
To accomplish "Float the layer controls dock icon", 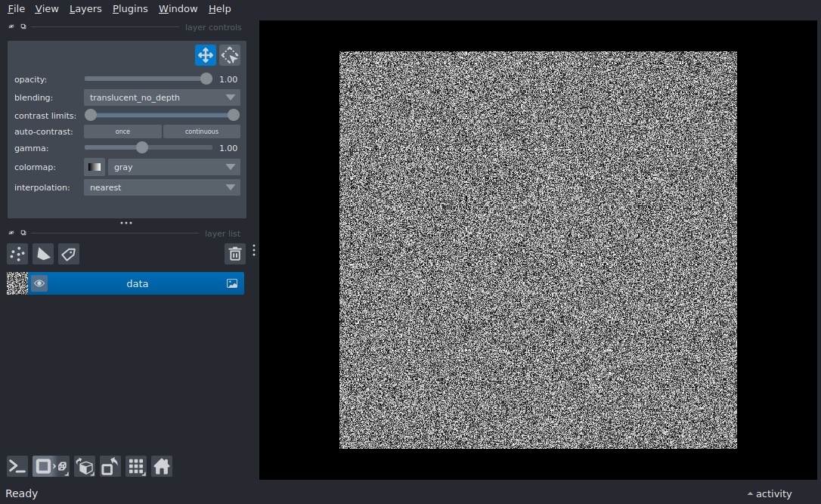I will click(x=23, y=26).
